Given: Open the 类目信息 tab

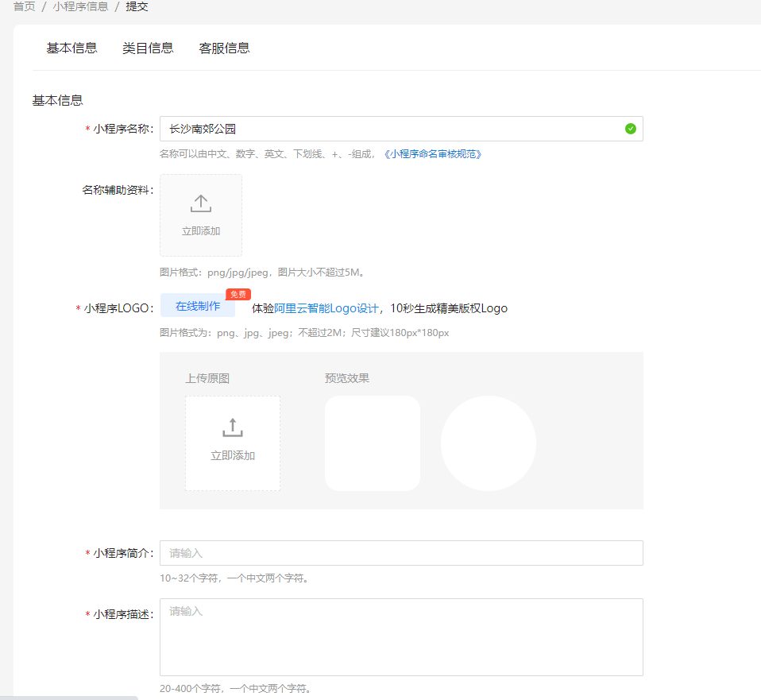Looking at the screenshot, I should [x=148, y=48].
